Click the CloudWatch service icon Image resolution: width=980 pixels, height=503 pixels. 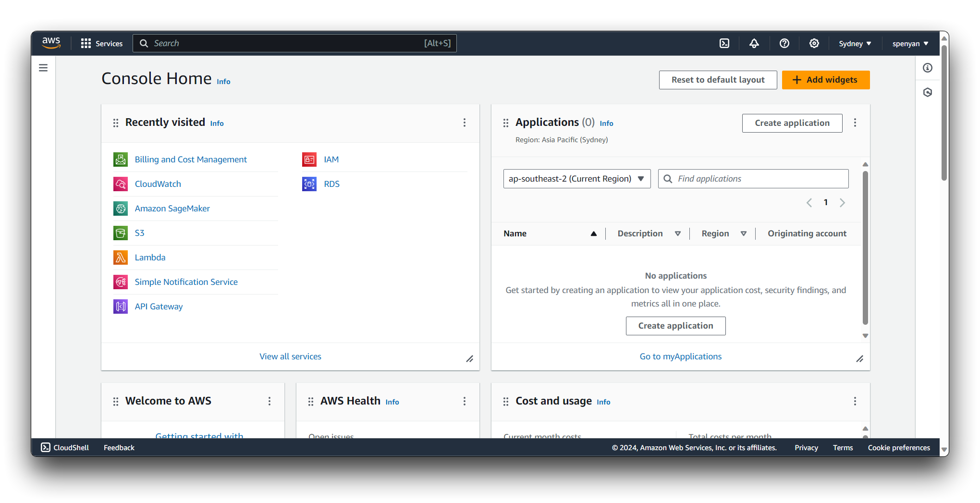[x=121, y=184]
